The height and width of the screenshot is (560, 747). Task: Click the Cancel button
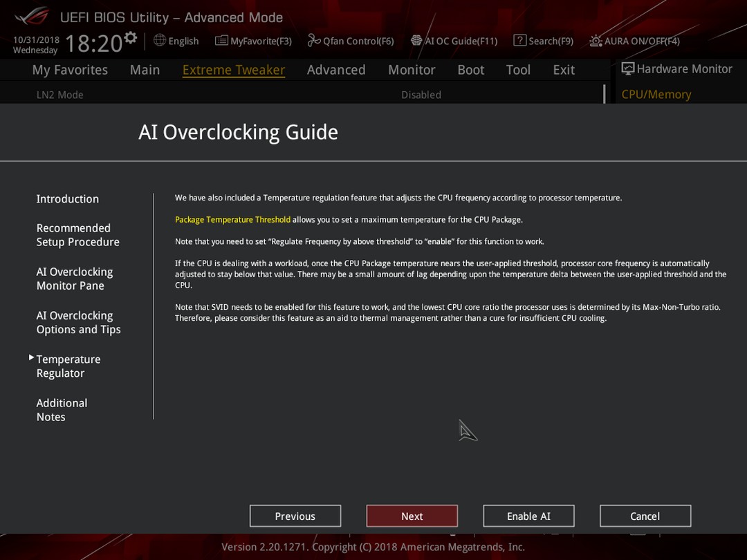point(645,516)
